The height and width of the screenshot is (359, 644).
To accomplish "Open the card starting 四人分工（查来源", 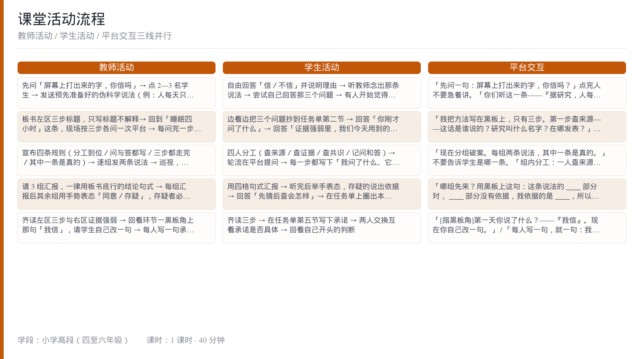I will tap(322, 160).
